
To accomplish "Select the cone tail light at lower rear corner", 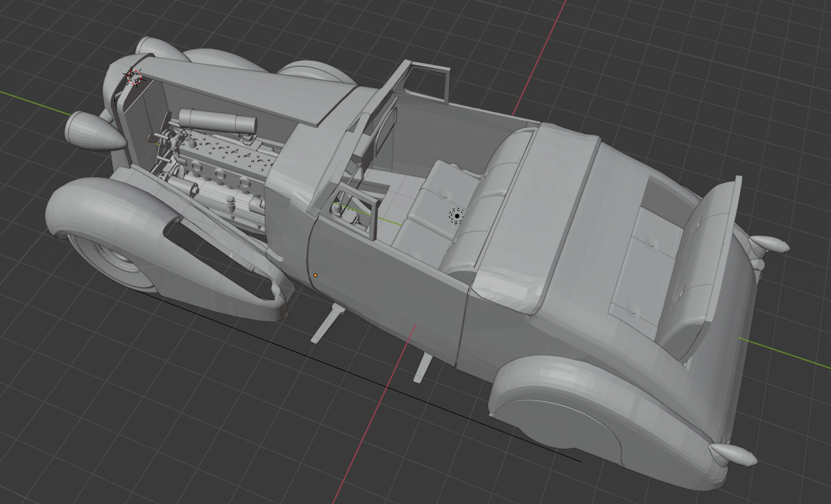I will pyautogui.click(x=732, y=455).
